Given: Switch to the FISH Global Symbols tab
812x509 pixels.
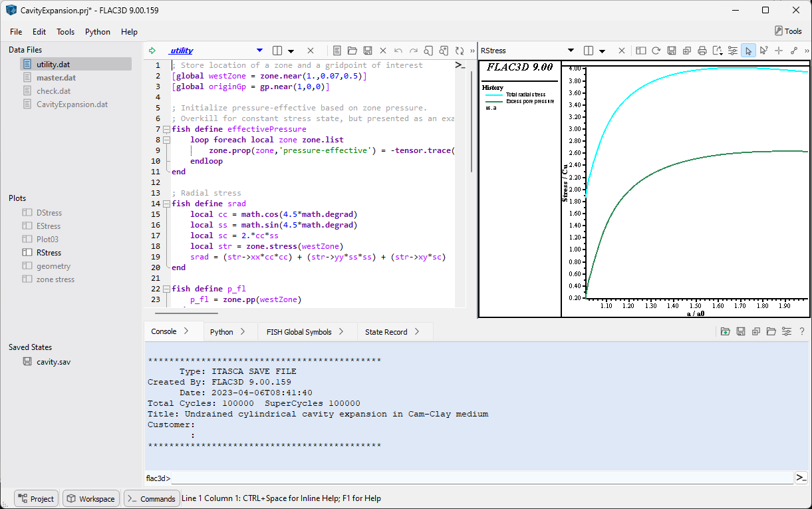Looking at the screenshot, I should pos(305,331).
